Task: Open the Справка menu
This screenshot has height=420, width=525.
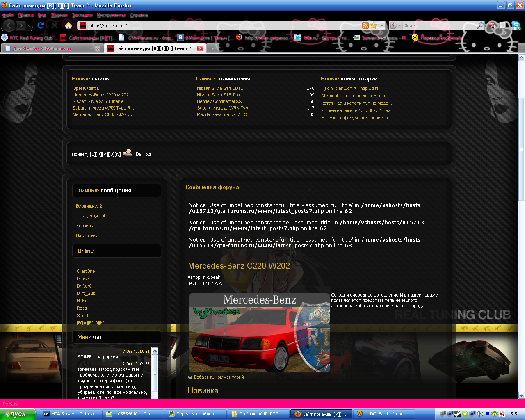Action: pos(139,15)
